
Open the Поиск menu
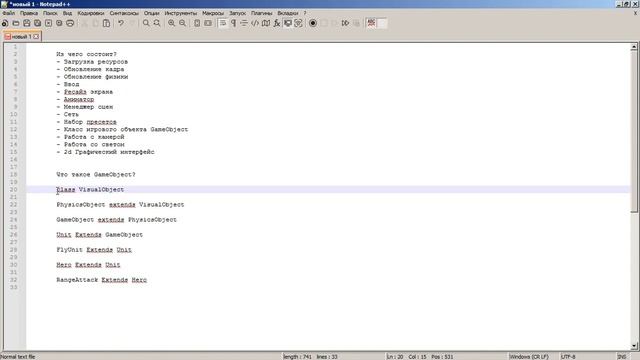(50, 13)
